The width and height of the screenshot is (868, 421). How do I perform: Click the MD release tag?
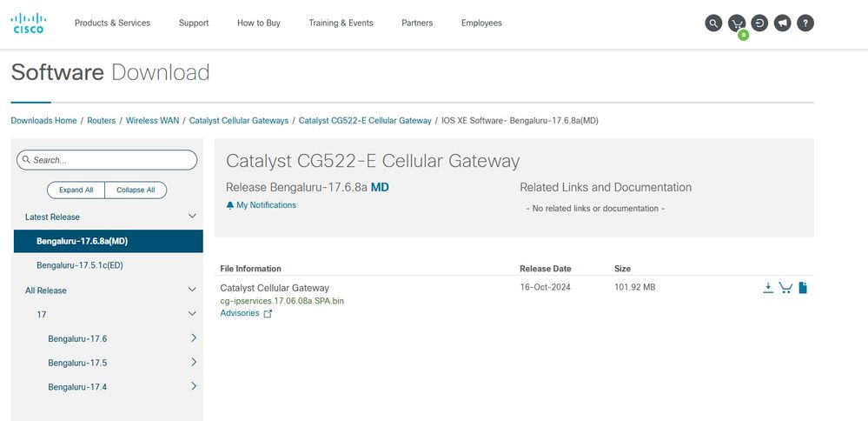380,187
